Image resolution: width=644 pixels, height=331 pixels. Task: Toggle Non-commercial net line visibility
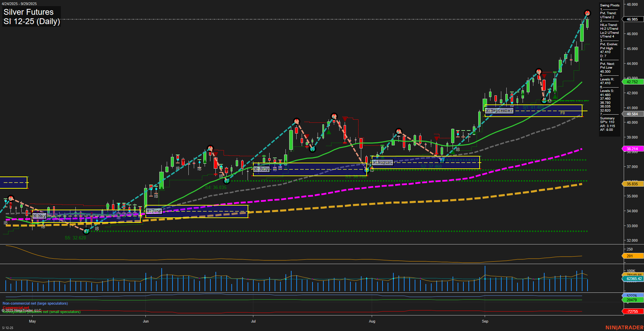[x=34, y=303]
